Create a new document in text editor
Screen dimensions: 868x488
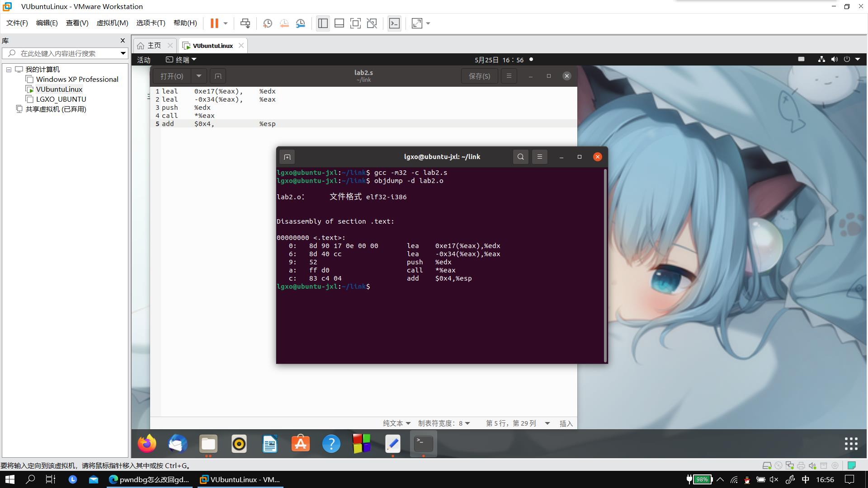pos(218,76)
